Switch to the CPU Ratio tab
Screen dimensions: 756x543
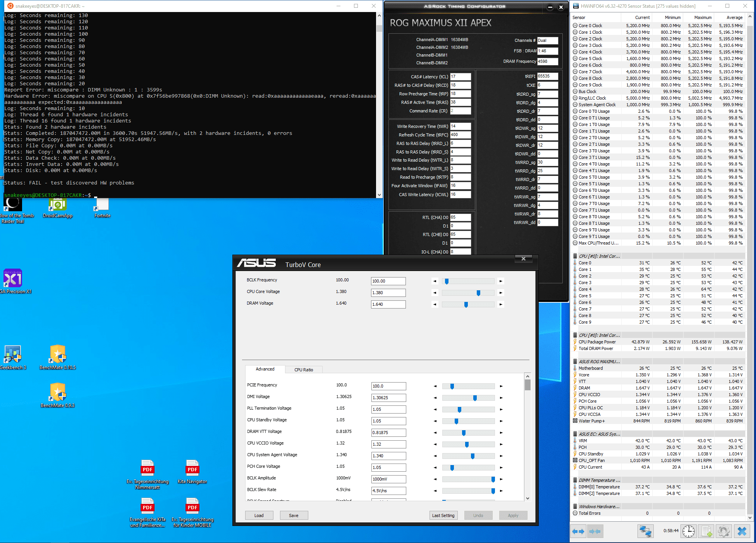[x=304, y=370]
